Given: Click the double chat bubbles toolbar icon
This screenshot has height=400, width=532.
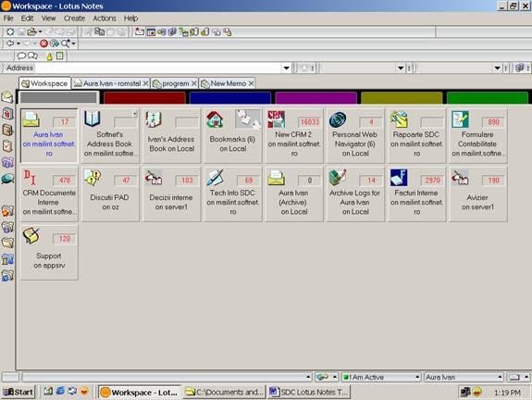Looking at the screenshot, I should pos(33,56).
